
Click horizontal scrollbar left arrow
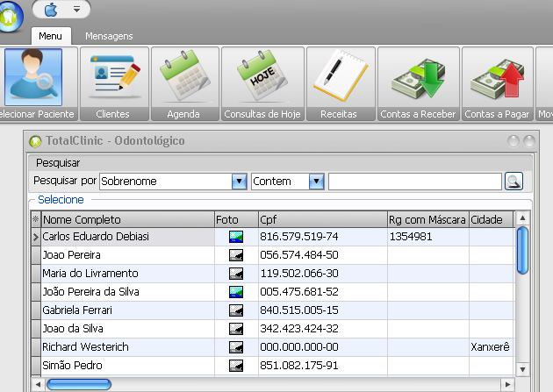pyautogui.click(x=38, y=384)
